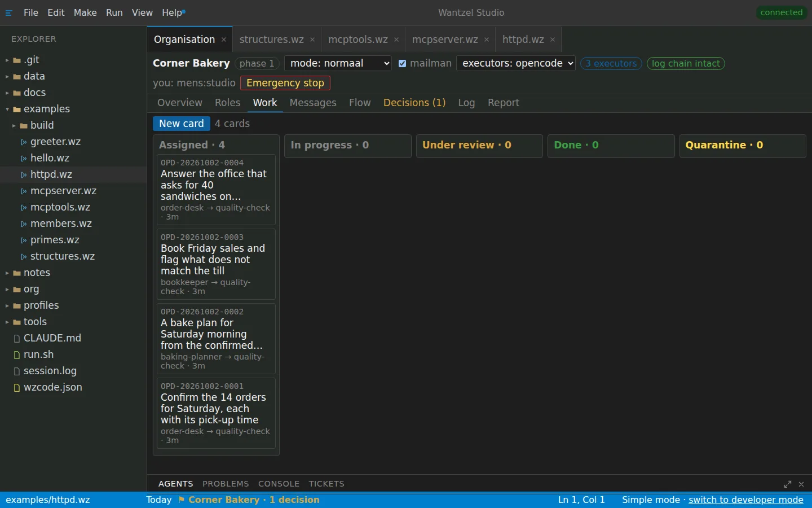812x508 pixels.
Task: Open the Make menu
Action: pyautogui.click(x=85, y=12)
